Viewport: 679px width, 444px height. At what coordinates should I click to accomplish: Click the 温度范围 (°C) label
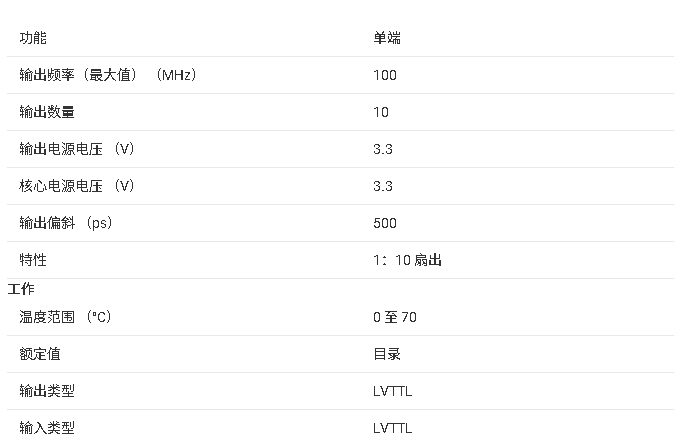[x=65, y=317]
